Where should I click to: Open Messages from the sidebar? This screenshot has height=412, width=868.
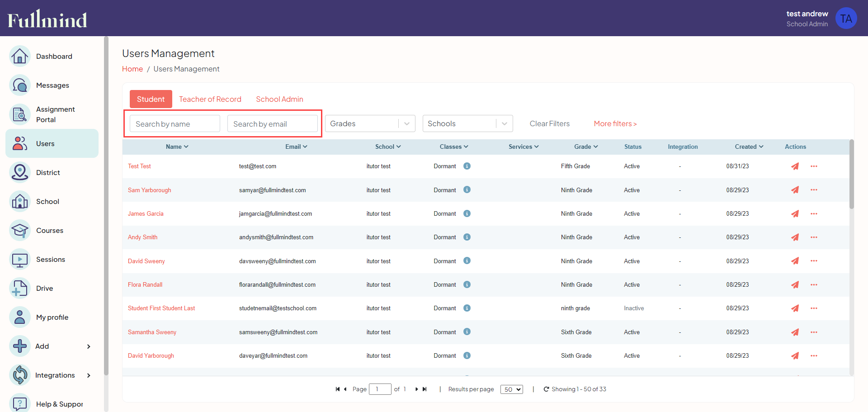pos(20,85)
